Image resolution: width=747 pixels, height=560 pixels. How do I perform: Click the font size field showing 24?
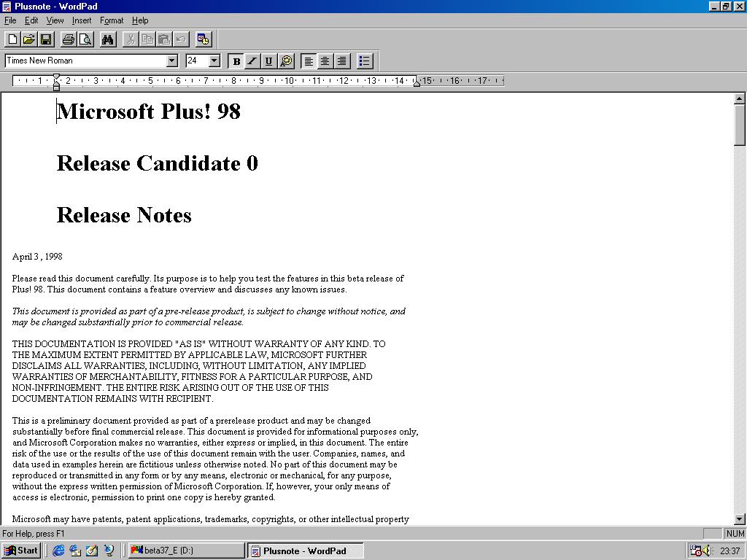point(197,61)
